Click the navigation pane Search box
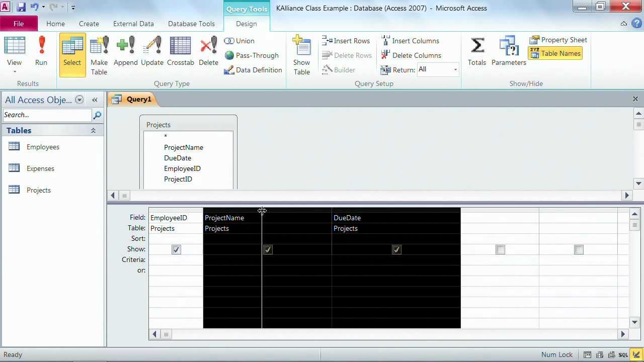 click(47, 115)
